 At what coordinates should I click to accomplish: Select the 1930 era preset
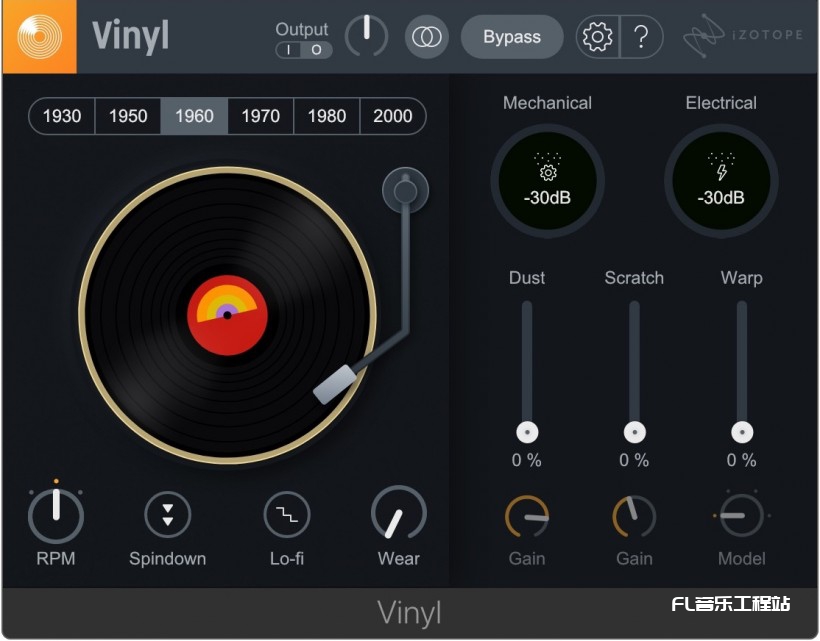click(61, 116)
